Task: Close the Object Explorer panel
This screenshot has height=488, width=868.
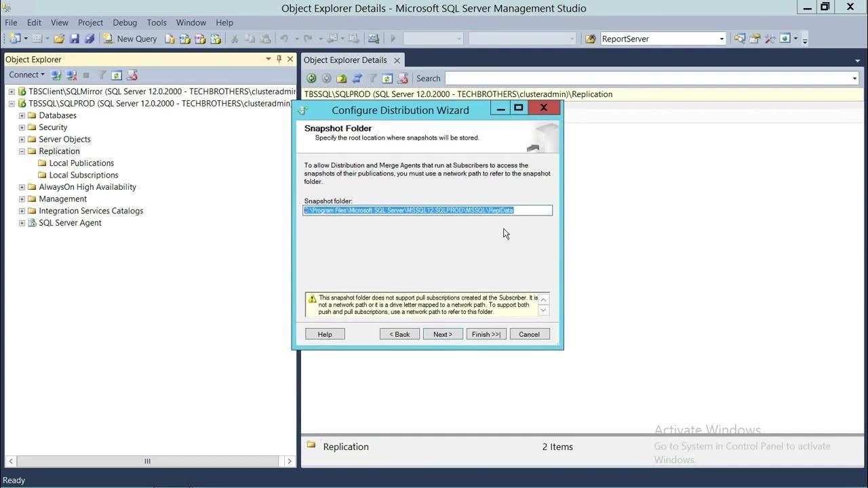Action: 290,59
